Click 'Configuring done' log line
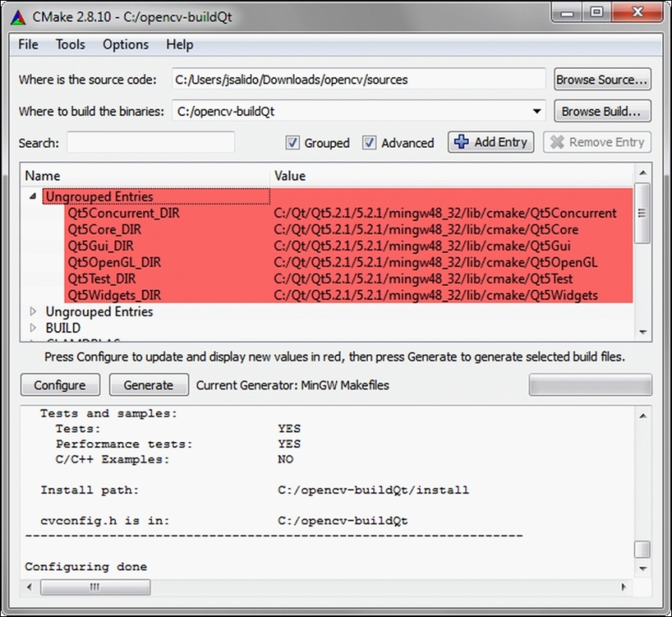The width and height of the screenshot is (672, 617). click(x=86, y=567)
